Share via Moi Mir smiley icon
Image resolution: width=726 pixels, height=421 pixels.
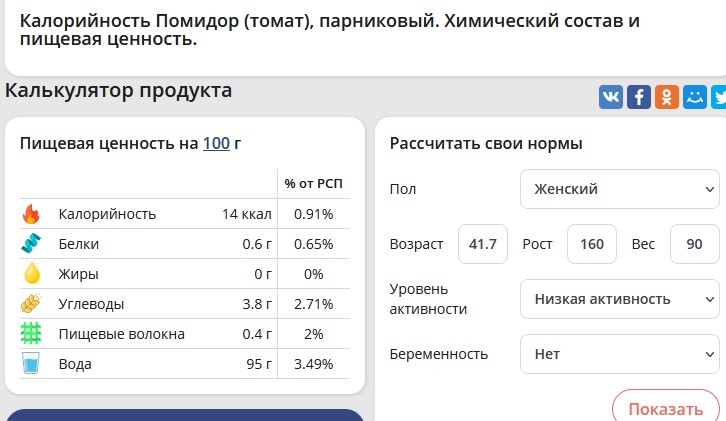click(x=695, y=97)
